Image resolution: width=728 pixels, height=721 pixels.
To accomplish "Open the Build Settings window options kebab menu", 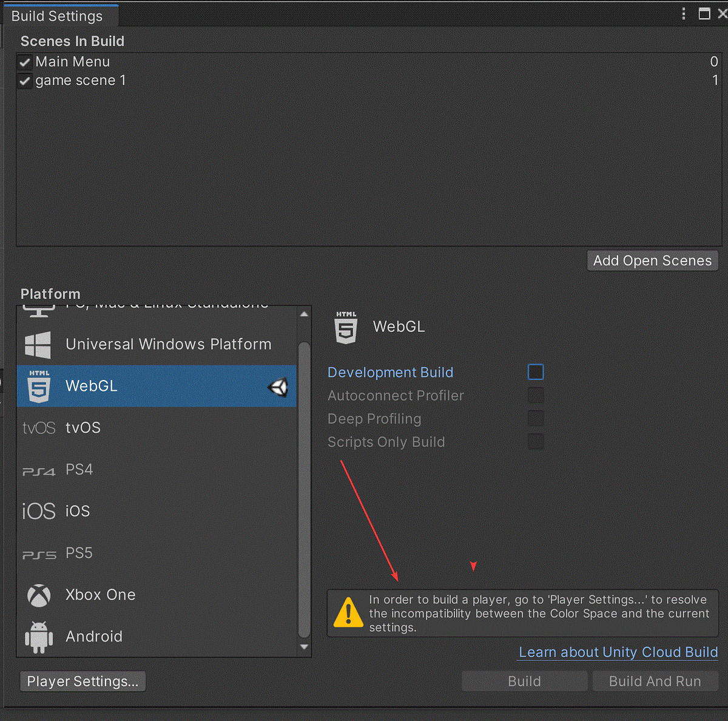I will 684,13.
